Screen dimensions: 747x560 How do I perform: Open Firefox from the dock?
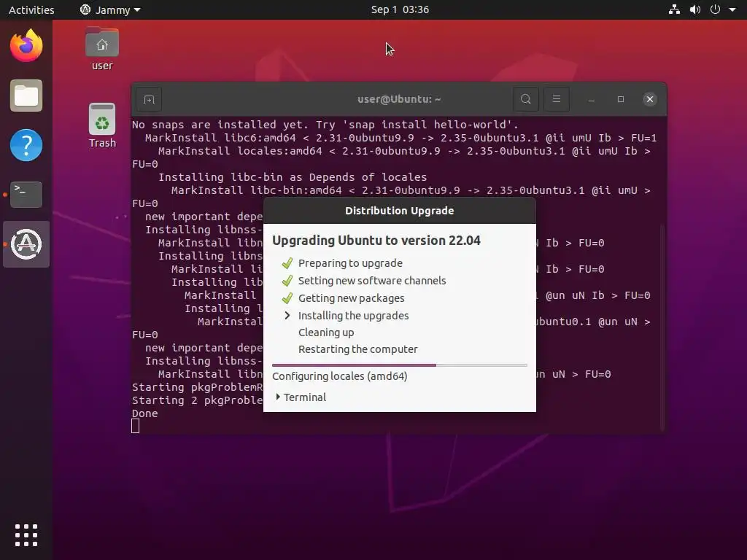pyautogui.click(x=26, y=46)
